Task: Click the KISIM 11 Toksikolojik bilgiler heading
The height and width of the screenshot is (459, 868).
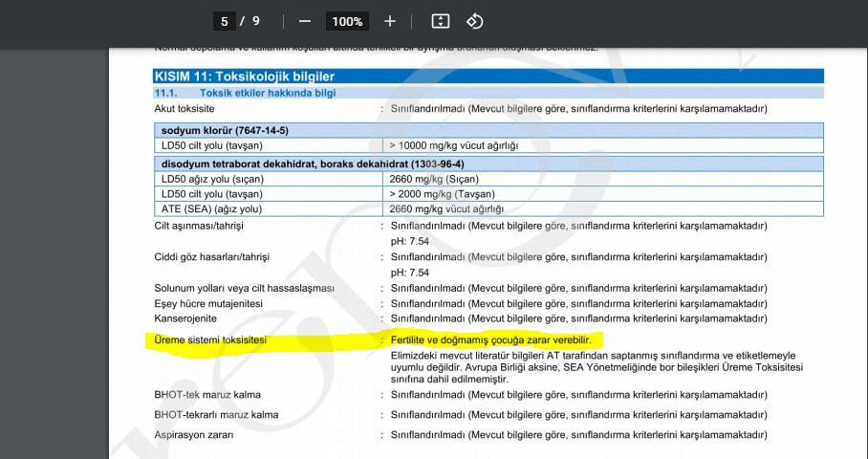Action: click(x=244, y=76)
